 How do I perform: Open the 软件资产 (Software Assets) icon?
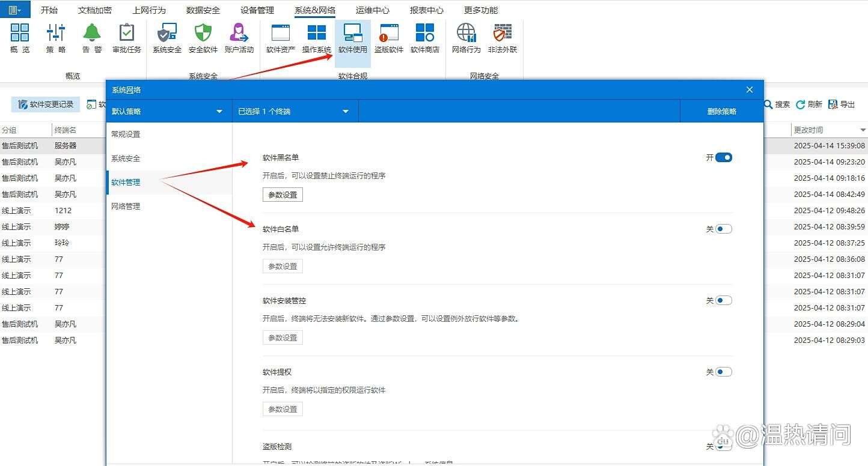pyautogui.click(x=280, y=37)
